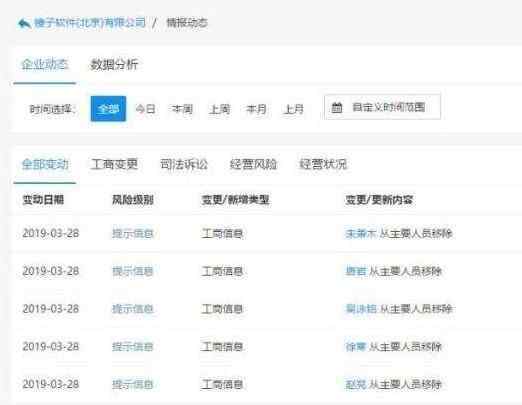Filter changes by 本周
Image resolution: width=522 pixels, height=405 pixels.
182,109
